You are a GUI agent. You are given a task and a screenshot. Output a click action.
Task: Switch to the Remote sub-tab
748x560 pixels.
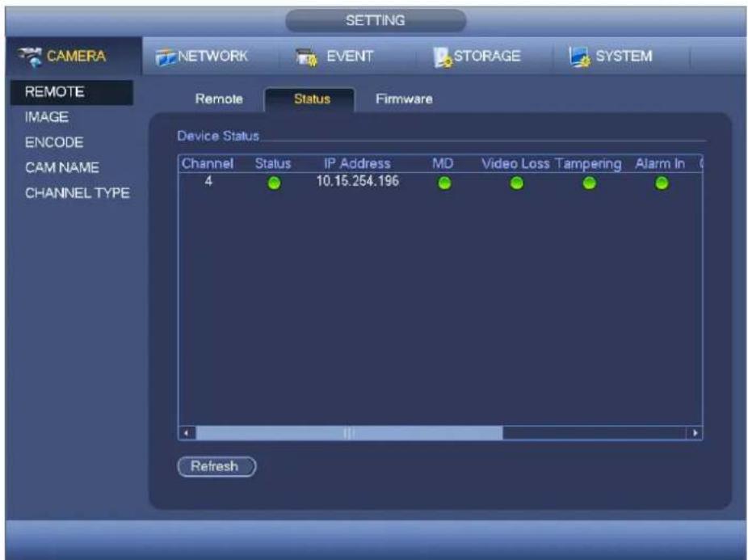[x=219, y=99]
